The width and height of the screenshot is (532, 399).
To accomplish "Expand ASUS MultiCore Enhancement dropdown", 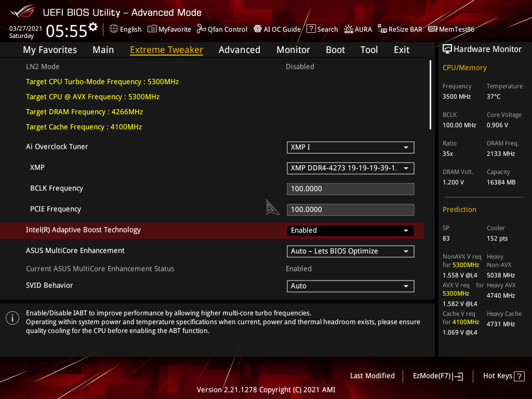I will pos(351,251).
